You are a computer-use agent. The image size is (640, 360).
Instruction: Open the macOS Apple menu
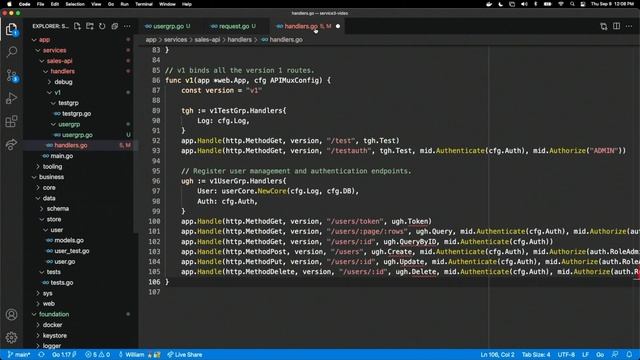(9, 4)
